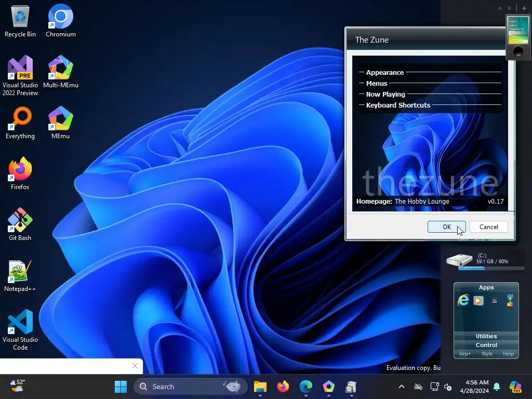
Task: Select the Everything search desktop icon
Action: coord(20,123)
